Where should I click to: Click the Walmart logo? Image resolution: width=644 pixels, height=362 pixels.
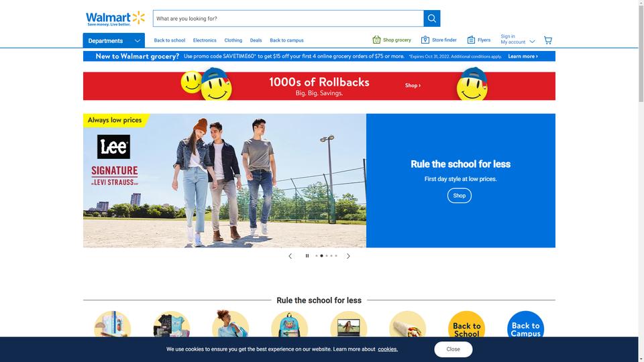(115, 19)
